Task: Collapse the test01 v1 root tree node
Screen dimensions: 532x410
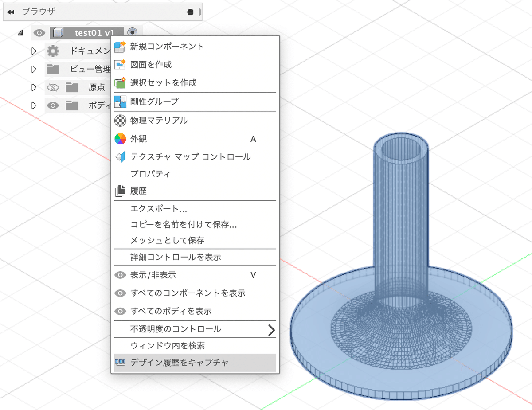Action: 20,33
